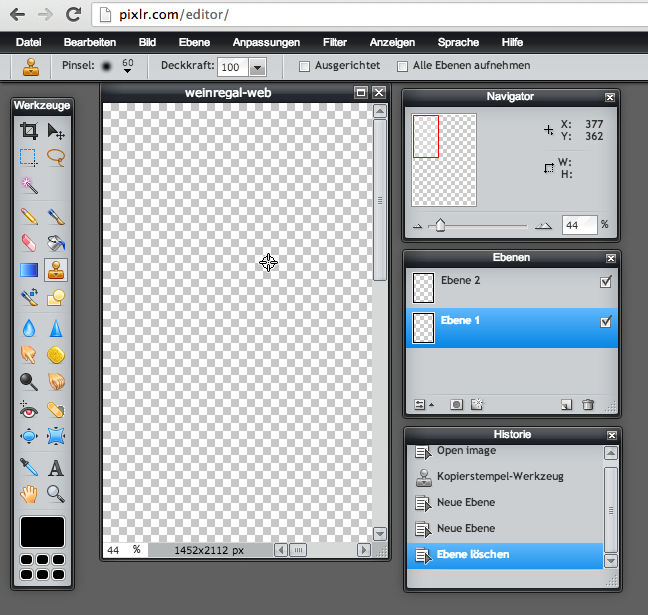
Task: Open the Filter menu
Action: (x=334, y=43)
